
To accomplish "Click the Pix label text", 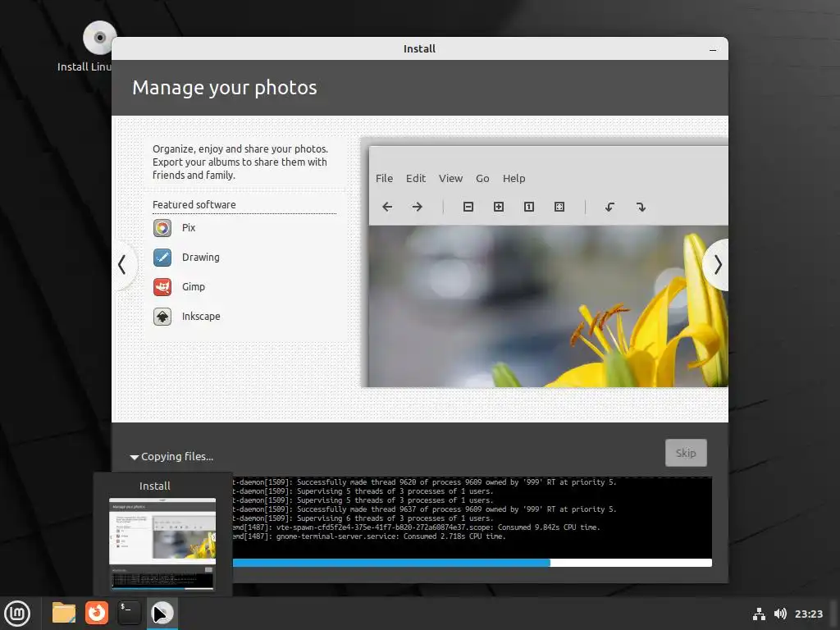I will [189, 228].
